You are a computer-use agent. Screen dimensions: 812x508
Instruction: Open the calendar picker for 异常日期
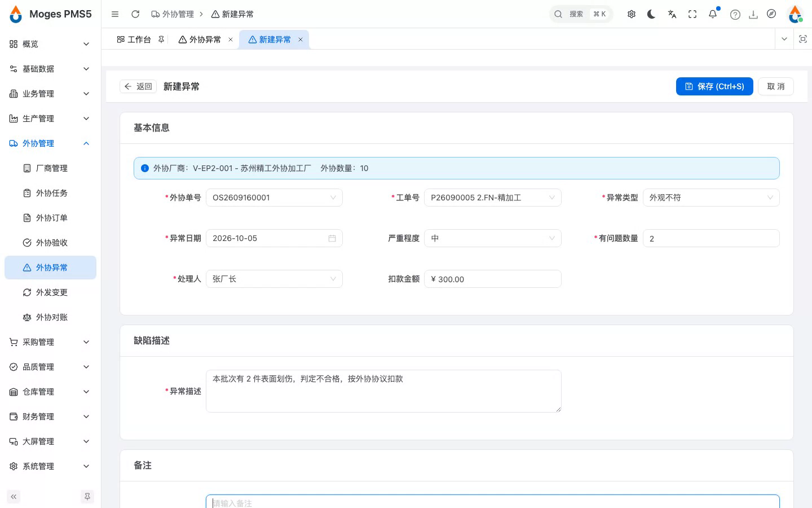coord(332,238)
